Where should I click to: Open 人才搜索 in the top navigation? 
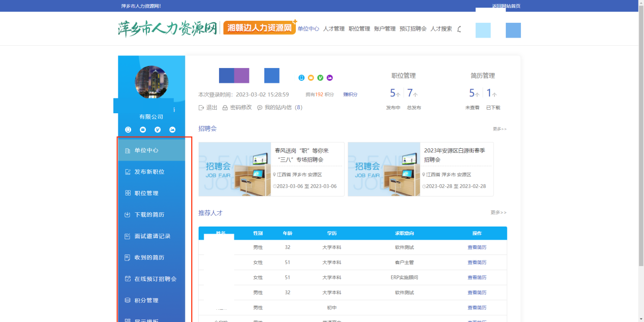coord(441,29)
